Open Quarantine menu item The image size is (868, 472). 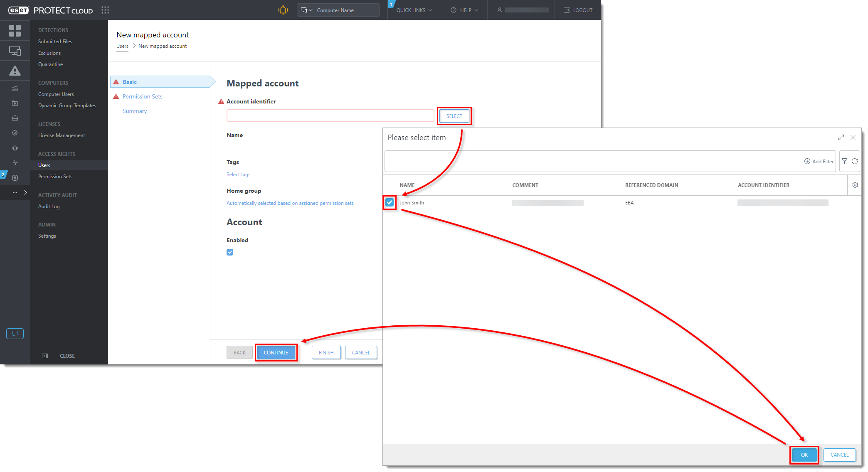(51, 64)
